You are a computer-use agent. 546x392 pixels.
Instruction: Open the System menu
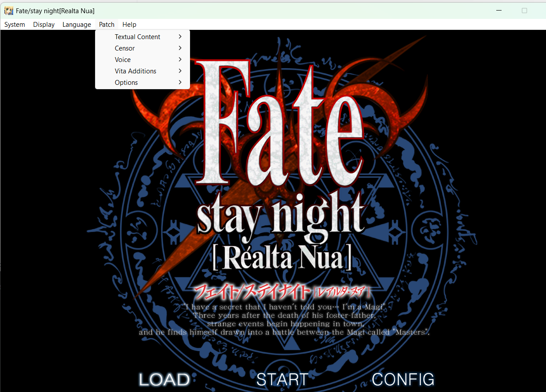pos(15,25)
